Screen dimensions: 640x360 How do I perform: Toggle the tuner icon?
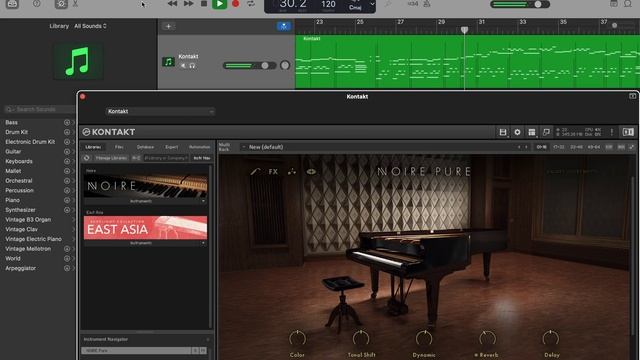[389, 4]
